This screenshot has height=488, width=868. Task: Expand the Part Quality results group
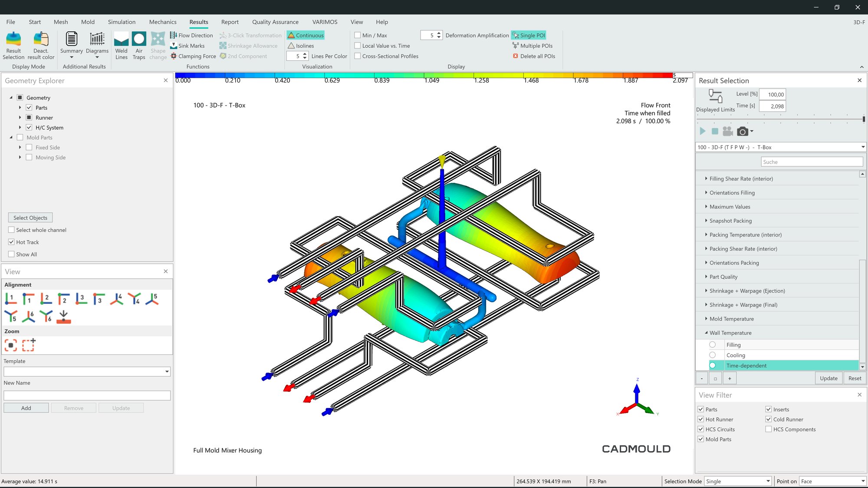pos(706,277)
